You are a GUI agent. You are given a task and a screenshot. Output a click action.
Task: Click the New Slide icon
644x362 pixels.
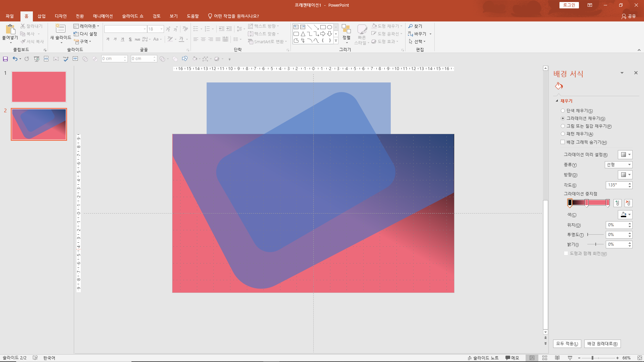pyautogui.click(x=60, y=29)
